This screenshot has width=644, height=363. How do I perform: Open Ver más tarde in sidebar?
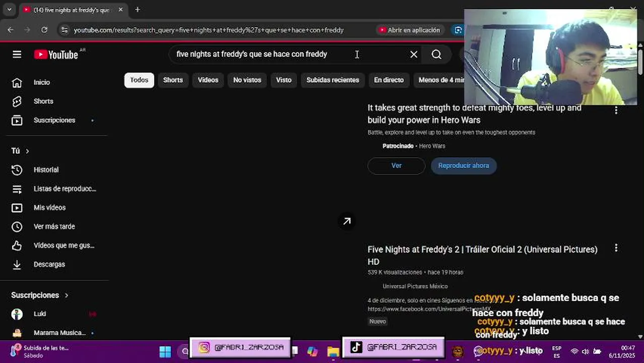[x=54, y=226]
